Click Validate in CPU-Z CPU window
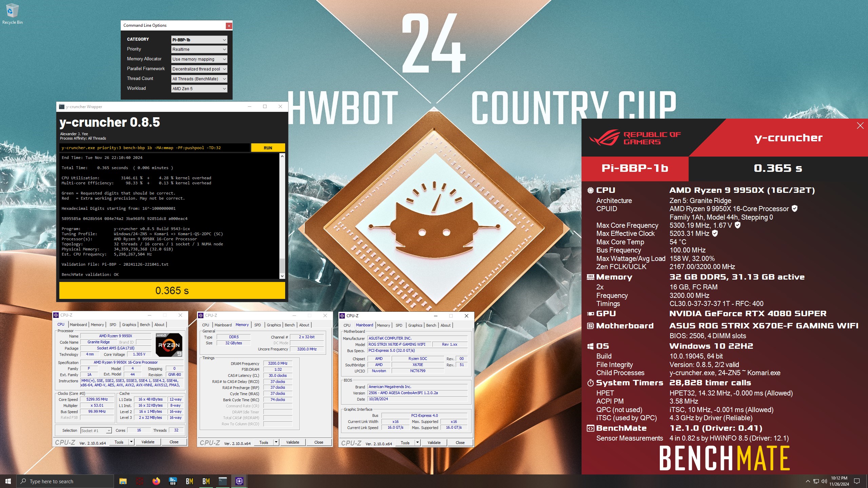Image resolution: width=868 pixels, height=488 pixels. click(148, 442)
